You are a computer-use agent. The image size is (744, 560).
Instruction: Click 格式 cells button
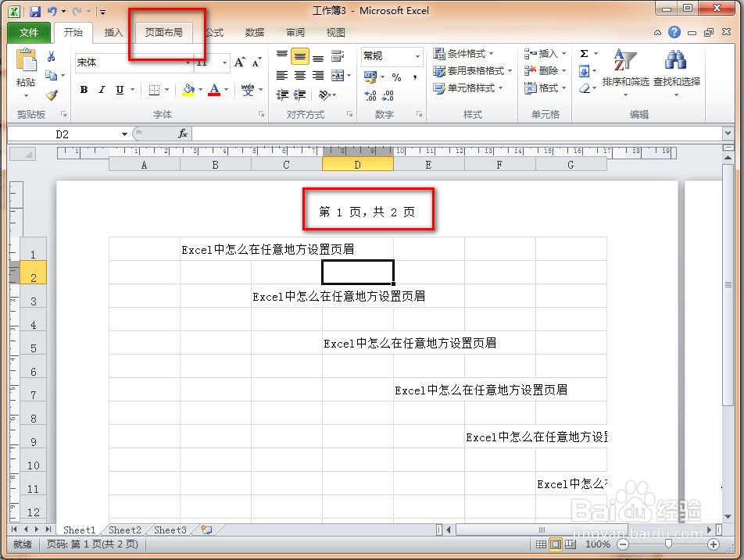(x=545, y=88)
